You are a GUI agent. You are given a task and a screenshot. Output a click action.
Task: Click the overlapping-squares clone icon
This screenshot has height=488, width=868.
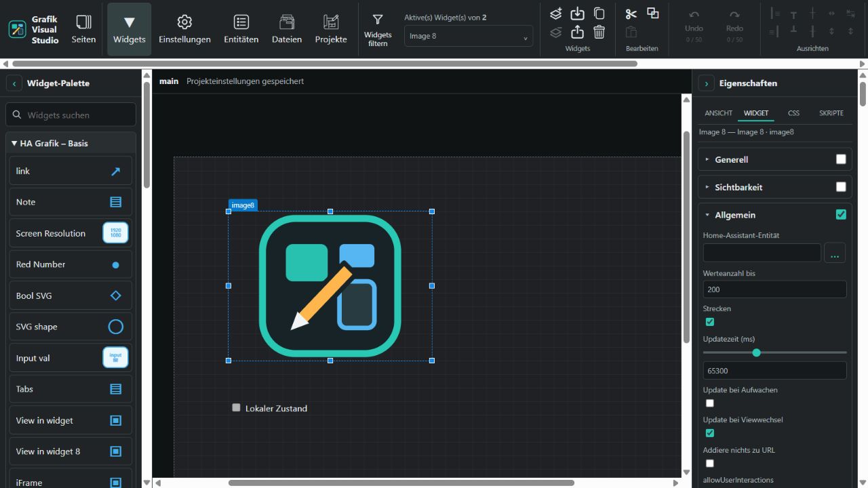653,14
